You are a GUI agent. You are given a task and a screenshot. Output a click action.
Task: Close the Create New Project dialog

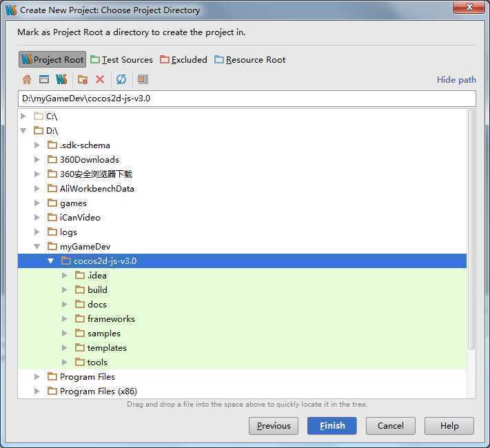[x=469, y=7]
